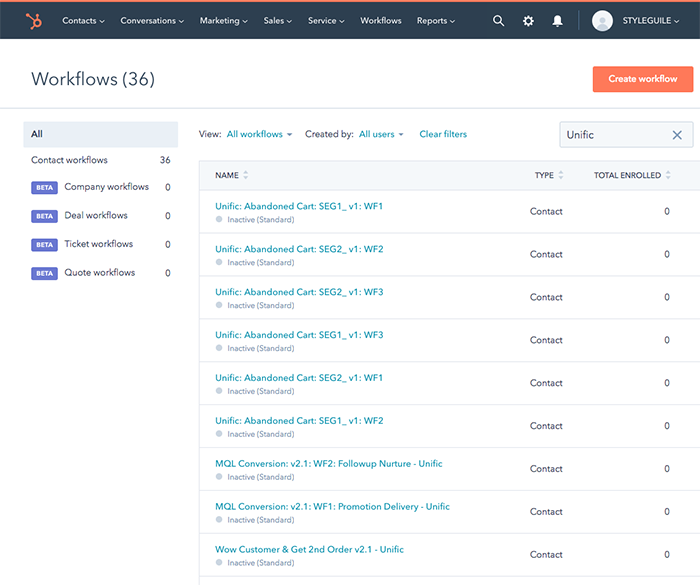Open the All workflows view dropdown
Image resolution: width=700 pixels, height=585 pixels.
[259, 134]
